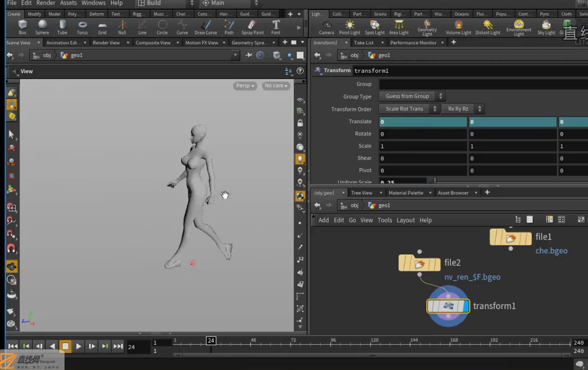Image resolution: width=588 pixels, height=370 pixels.
Task: Select the Grid shelf tool
Action: (x=102, y=27)
